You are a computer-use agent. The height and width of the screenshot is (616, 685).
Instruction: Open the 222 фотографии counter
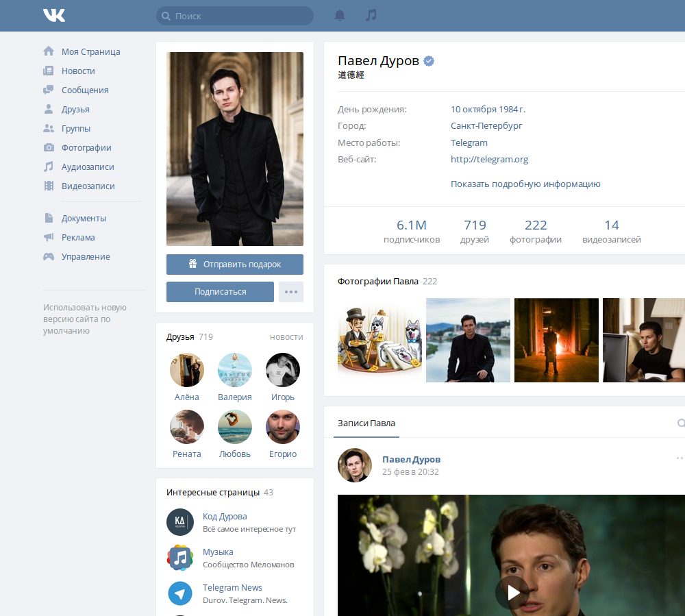(x=536, y=231)
